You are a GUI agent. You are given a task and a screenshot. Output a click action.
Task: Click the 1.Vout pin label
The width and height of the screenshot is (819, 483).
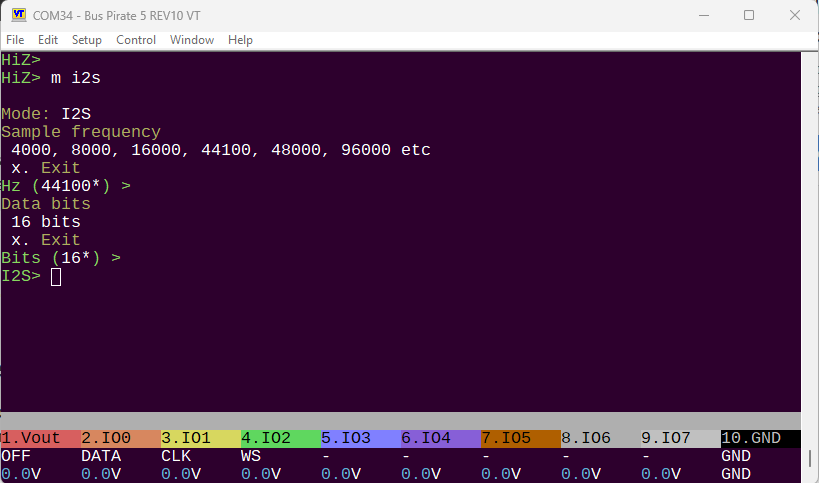[x=40, y=438]
